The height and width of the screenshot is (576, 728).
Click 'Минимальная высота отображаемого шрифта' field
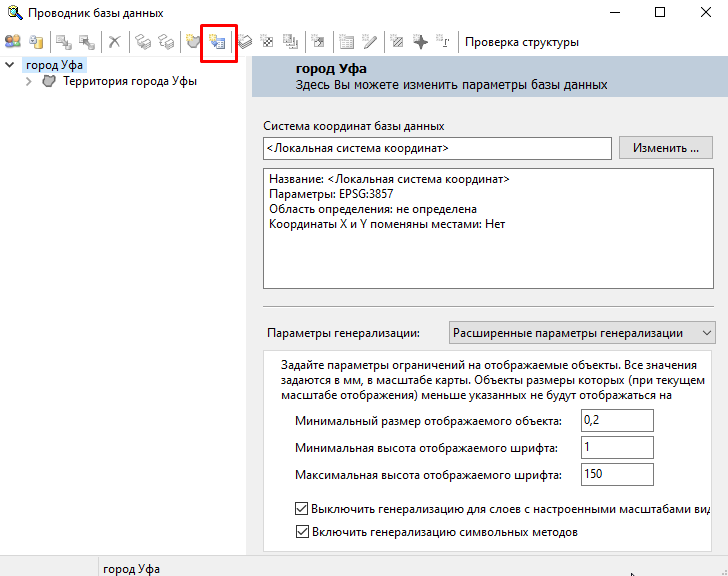pyautogui.click(x=617, y=447)
